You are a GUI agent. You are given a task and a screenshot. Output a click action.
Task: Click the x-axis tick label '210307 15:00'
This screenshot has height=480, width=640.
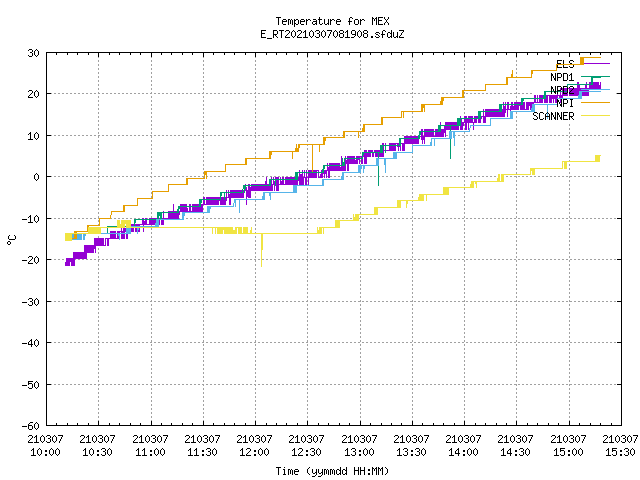click(568, 445)
